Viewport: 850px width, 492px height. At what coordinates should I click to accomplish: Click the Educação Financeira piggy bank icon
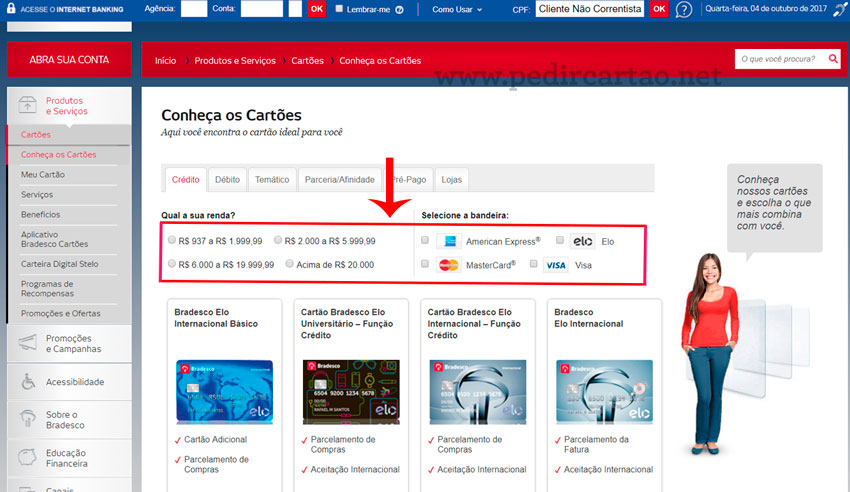tap(27, 457)
